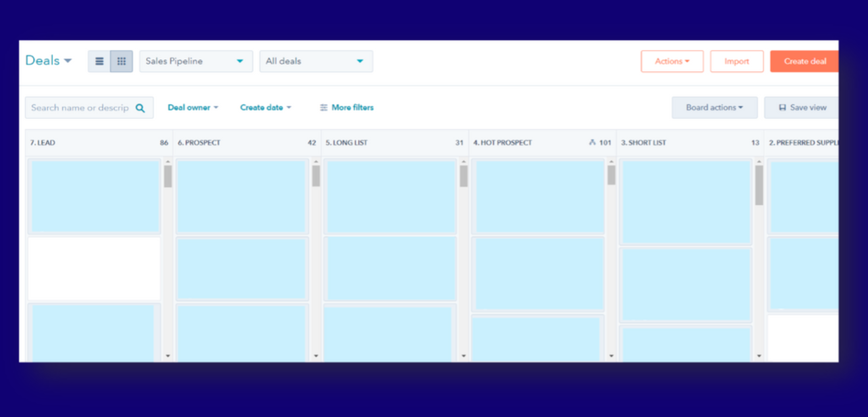The image size is (868, 417).
Task: Expand the Deal owner filter
Action: (193, 107)
